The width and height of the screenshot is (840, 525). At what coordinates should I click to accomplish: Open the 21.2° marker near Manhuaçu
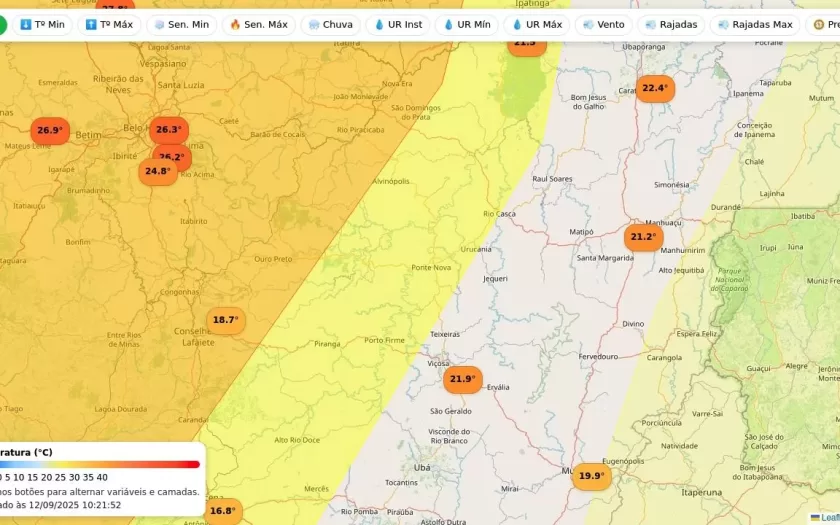click(x=643, y=237)
